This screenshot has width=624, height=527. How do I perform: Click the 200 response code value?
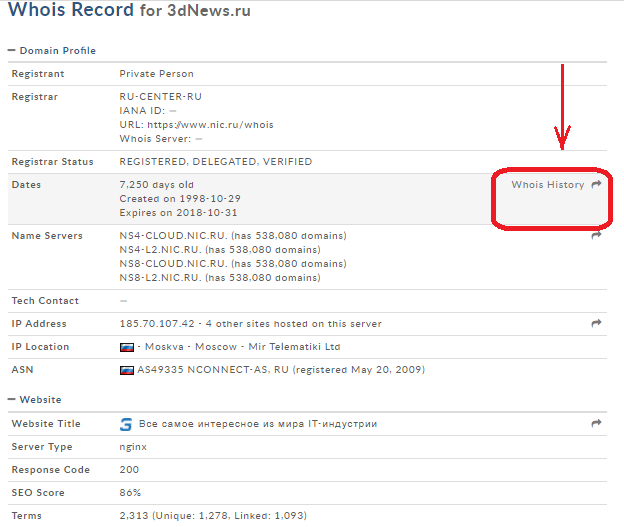tap(129, 470)
